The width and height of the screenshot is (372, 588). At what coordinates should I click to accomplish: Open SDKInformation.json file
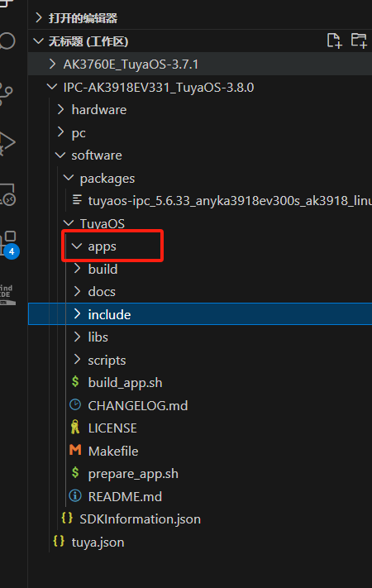click(200, 519)
